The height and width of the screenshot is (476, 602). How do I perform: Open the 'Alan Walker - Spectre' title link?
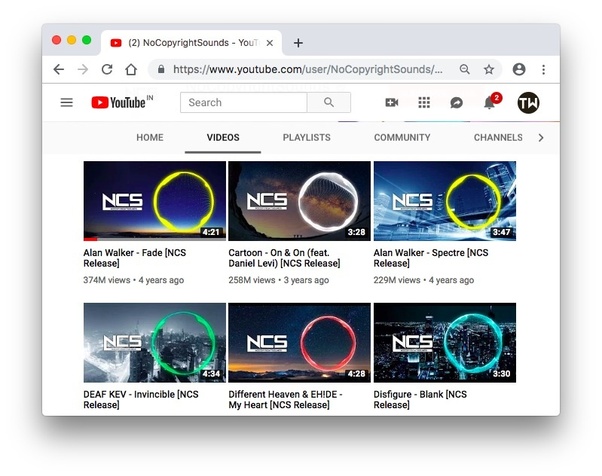pos(431,258)
